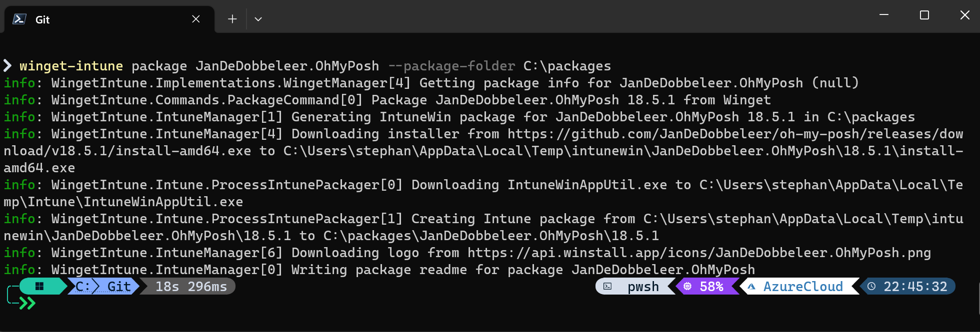Open the api.winstall.app logo URL
Viewport: 980px width, 332px height.
699,253
